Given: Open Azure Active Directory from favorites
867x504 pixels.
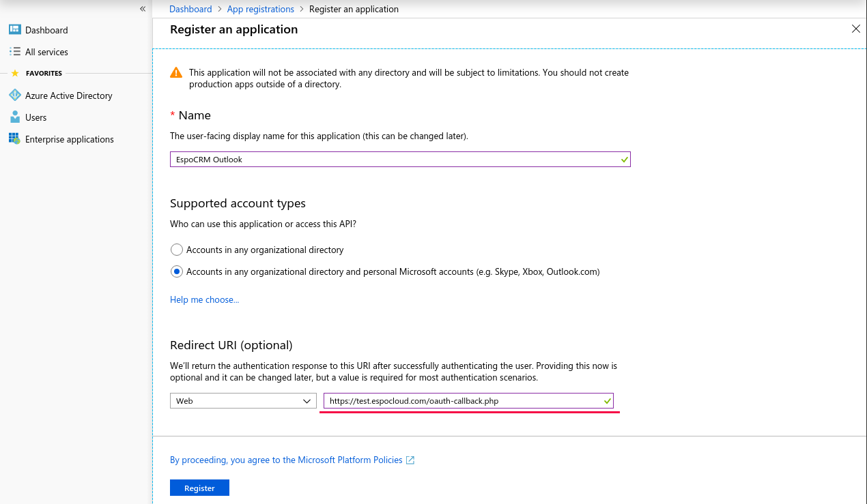Looking at the screenshot, I should pyautogui.click(x=68, y=95).
